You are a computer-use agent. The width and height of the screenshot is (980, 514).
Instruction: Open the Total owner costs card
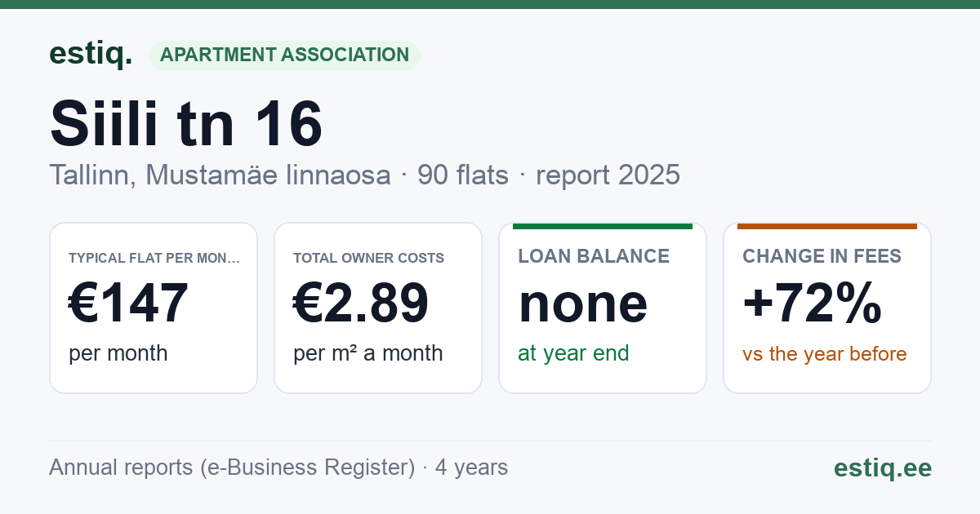[x=378, y=308]
